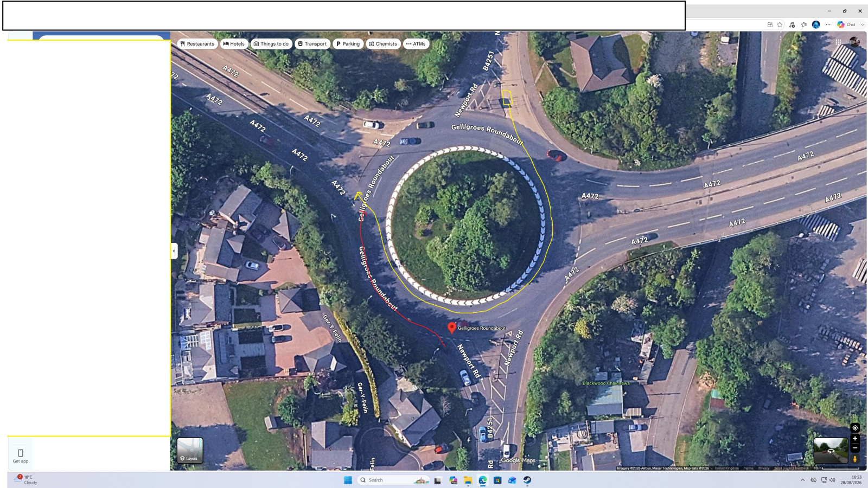The width and height of the screenshot is (868, 488).
Task: Open the Google account avatar
Action: (x=854, y=42)
